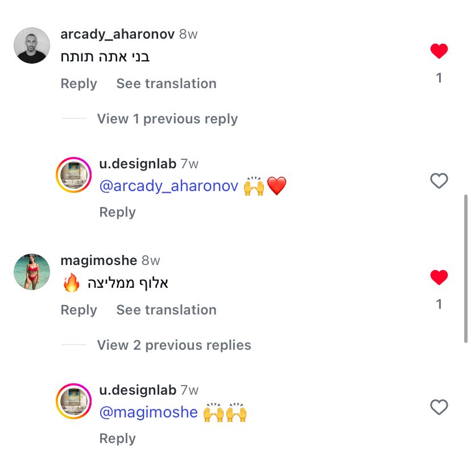Screen dimensions: 471x476
Task: Expand View 1 previous reply
Action: point(167,119)
